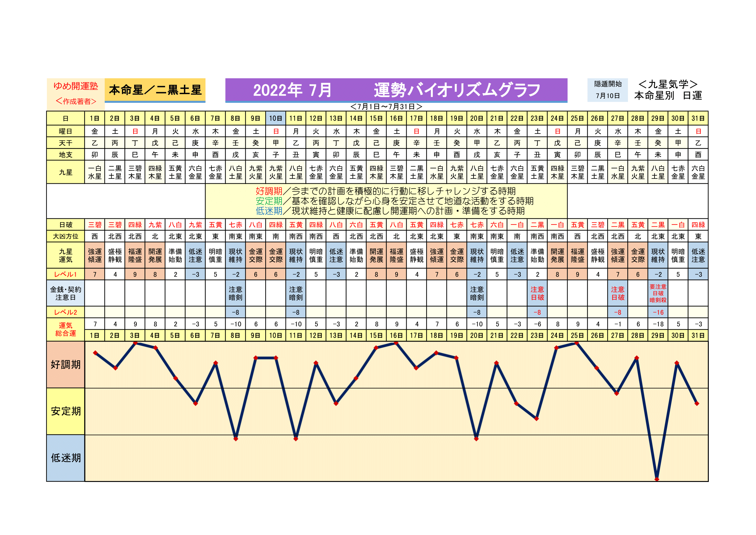Select the 本命星/二黒土星 header label

coord(155,90)
